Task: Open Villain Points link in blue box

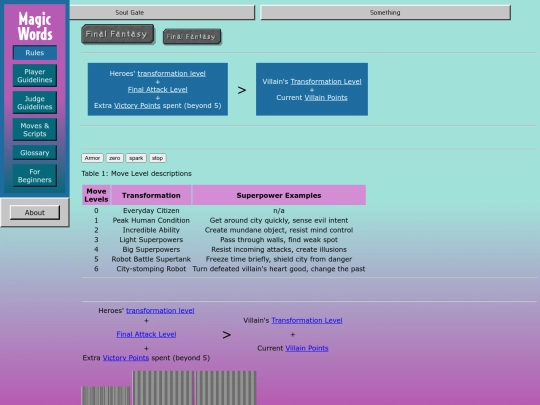Action: (326, 98)
